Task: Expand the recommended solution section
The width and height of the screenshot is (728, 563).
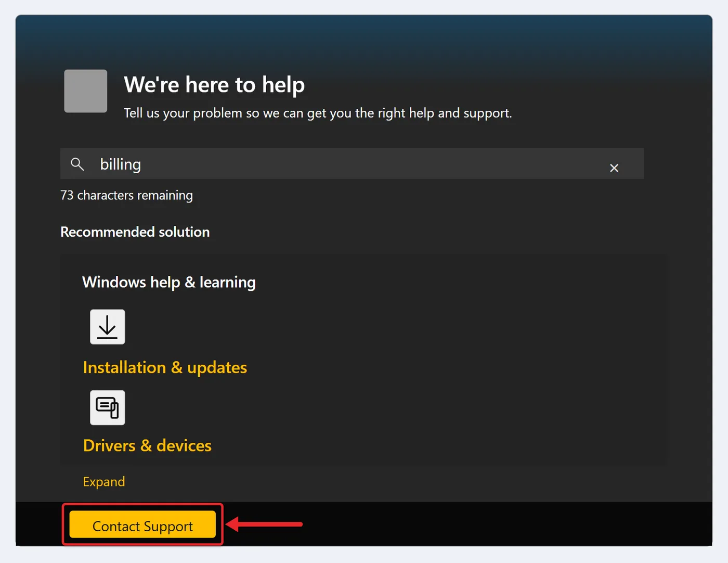Action: pos(104,482)
